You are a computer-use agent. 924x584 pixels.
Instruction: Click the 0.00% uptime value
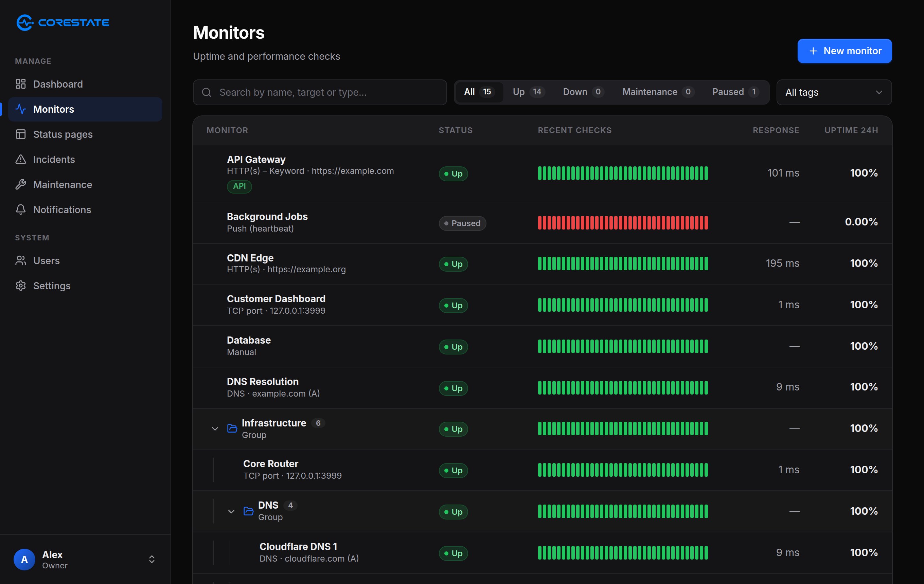861,222
